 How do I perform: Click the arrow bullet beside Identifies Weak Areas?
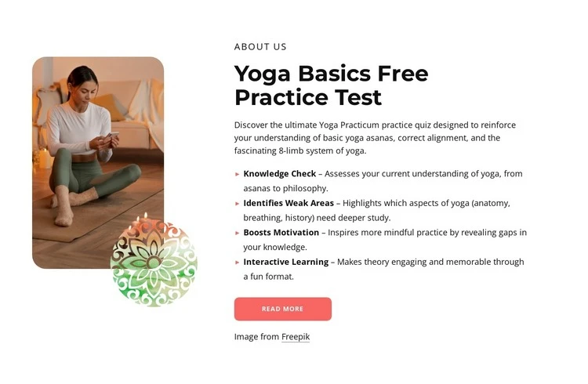point(237,203)
